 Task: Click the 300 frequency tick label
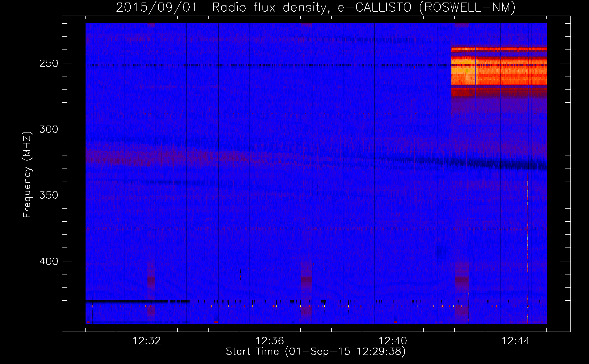(49, 129)
